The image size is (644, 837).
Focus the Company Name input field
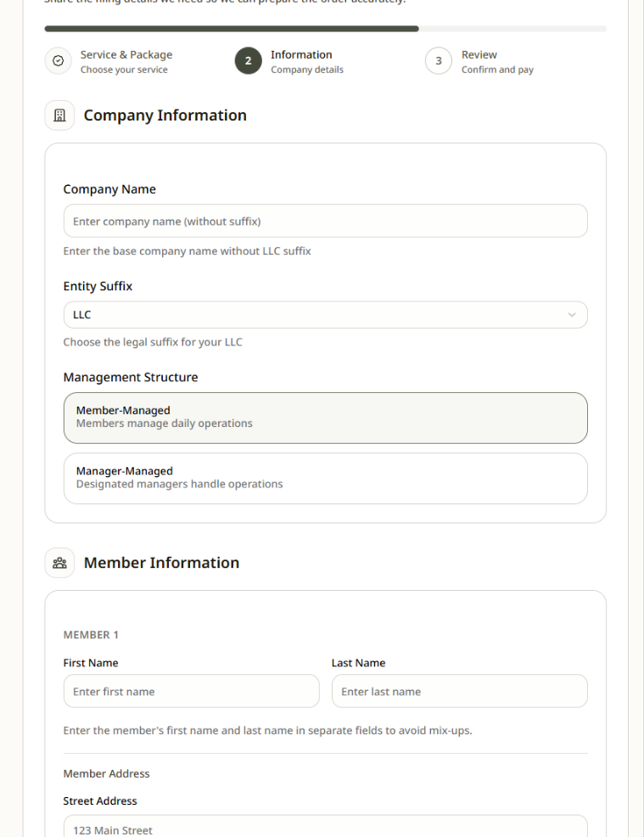click(x=325, y=221)
